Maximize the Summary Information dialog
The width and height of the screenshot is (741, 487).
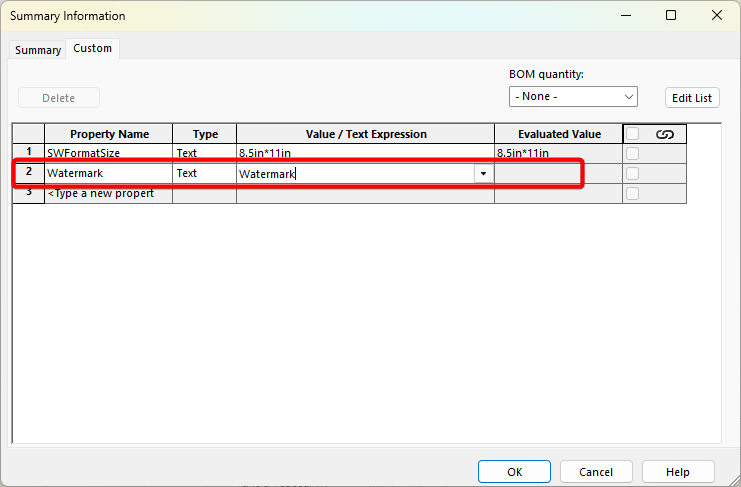671,15
